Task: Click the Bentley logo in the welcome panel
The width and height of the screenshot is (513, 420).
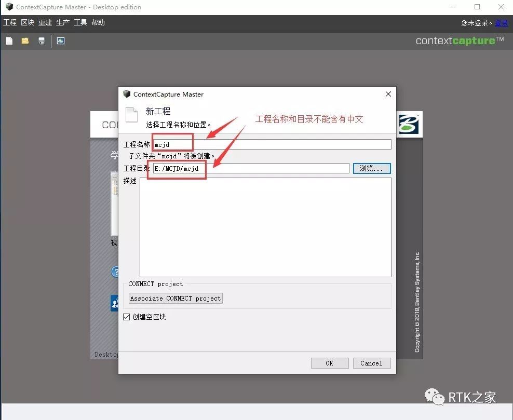Action: (x=409, y=124)
